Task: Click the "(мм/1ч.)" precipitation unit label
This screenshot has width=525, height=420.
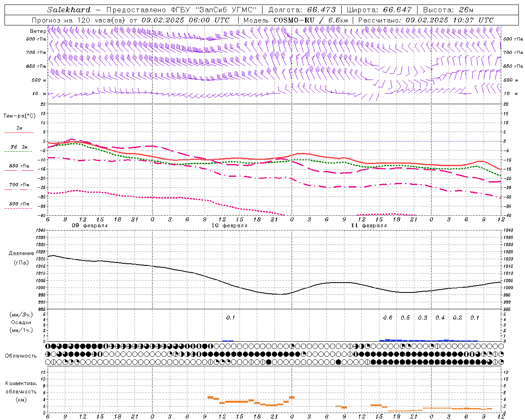Action: (21, 330)
